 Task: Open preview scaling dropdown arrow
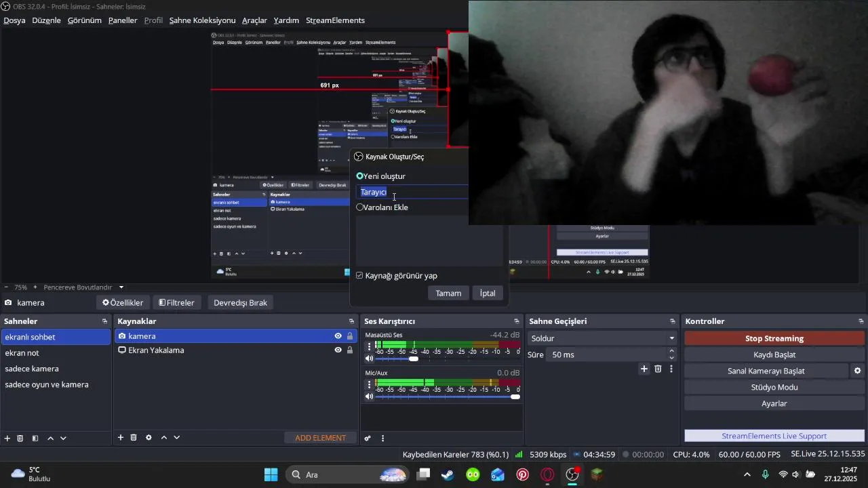pos(121,287)
